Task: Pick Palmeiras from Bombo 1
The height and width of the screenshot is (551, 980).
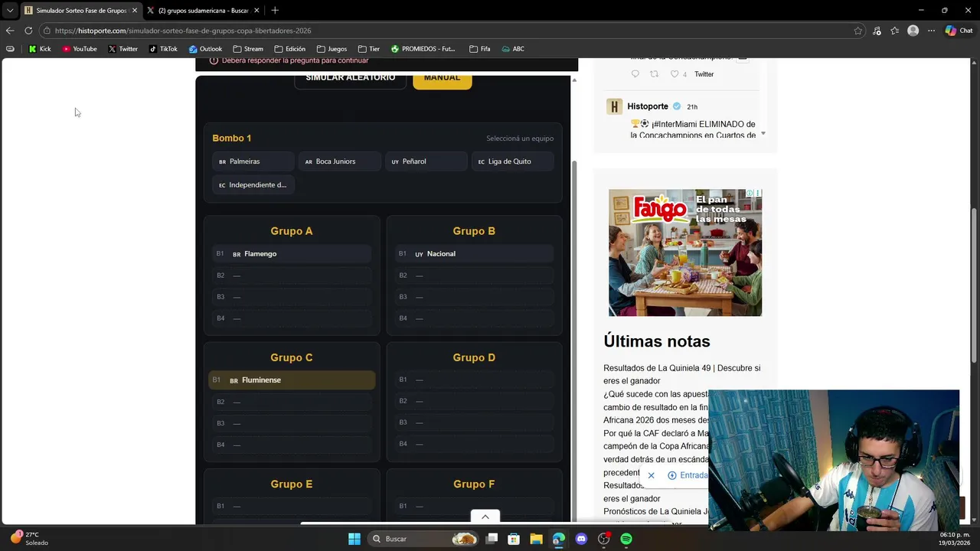Action: click(253, 161)
